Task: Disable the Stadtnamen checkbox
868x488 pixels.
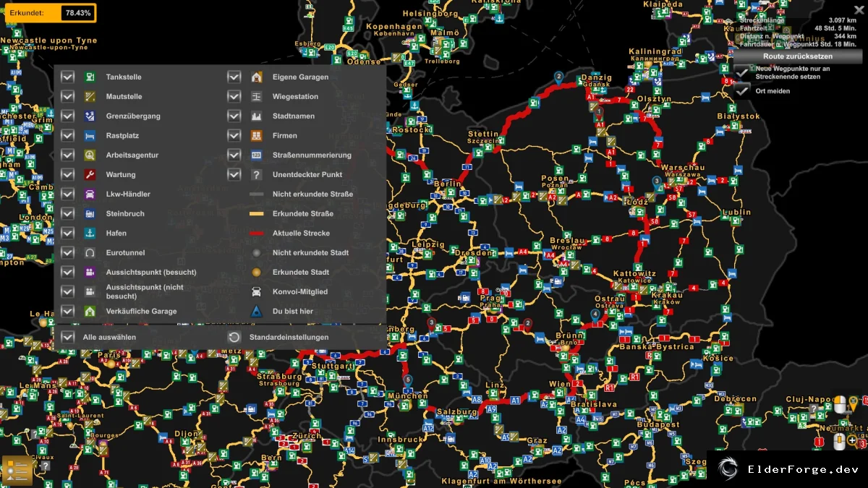Action: [234, 116]
